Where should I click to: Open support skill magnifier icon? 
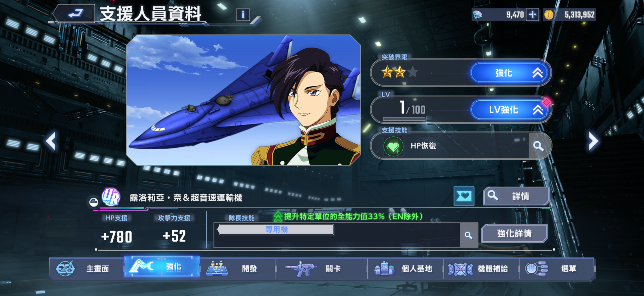pos(538,146)
